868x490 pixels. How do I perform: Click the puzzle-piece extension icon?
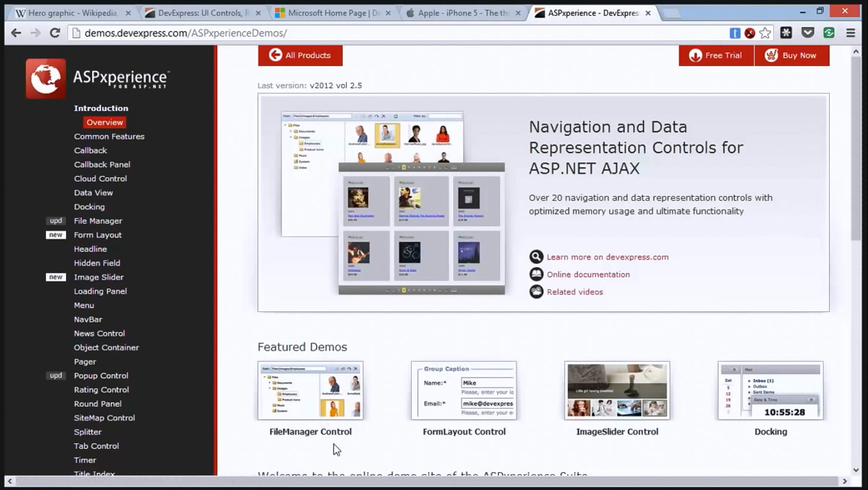786,33
